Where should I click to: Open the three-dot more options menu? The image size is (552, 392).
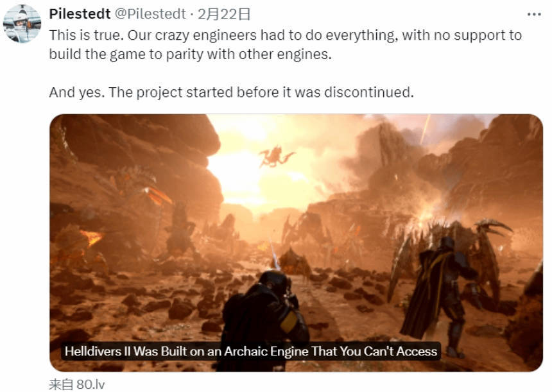tap(533, 14)
